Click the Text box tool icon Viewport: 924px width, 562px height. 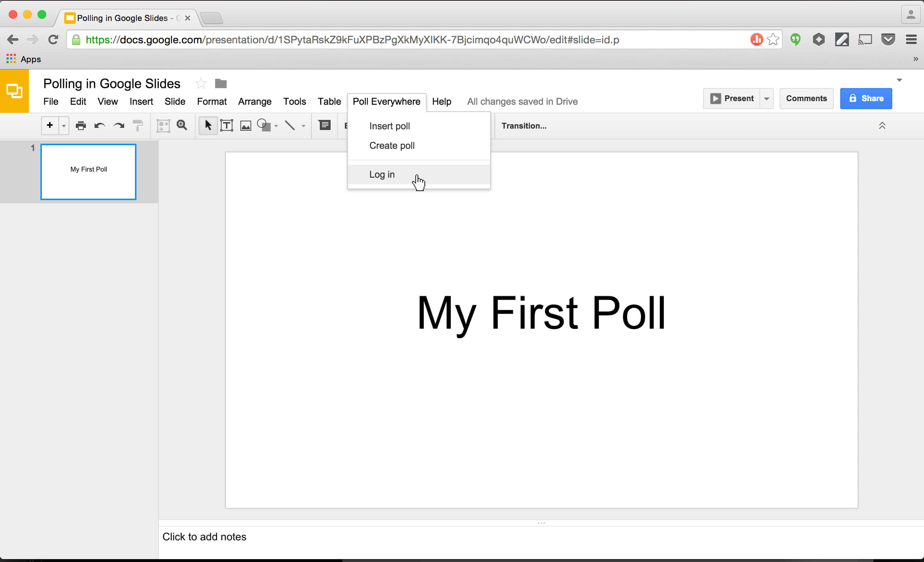click(x=226, y=125)
